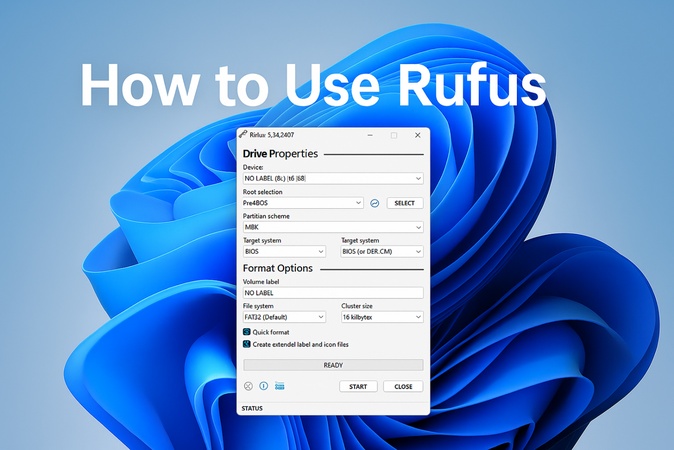Open the info icon at bottom
Image resolution: width=674 pixels, height=450 pixels.
click(263, 386)
